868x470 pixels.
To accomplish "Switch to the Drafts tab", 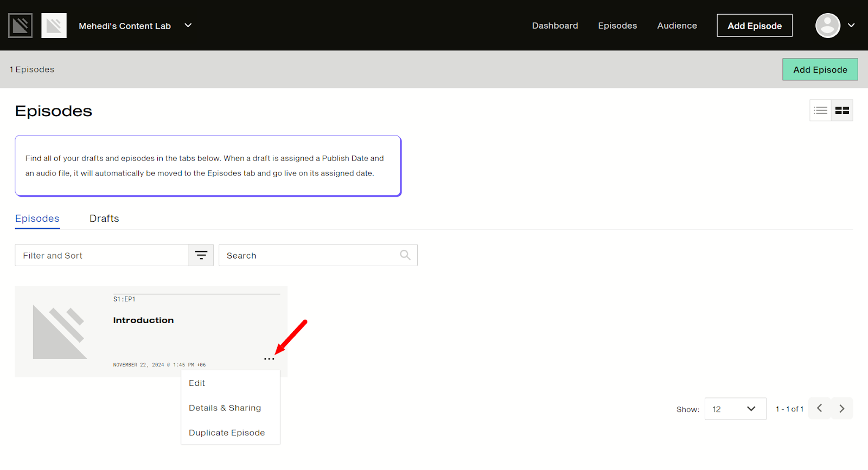I will coord(104,218).
